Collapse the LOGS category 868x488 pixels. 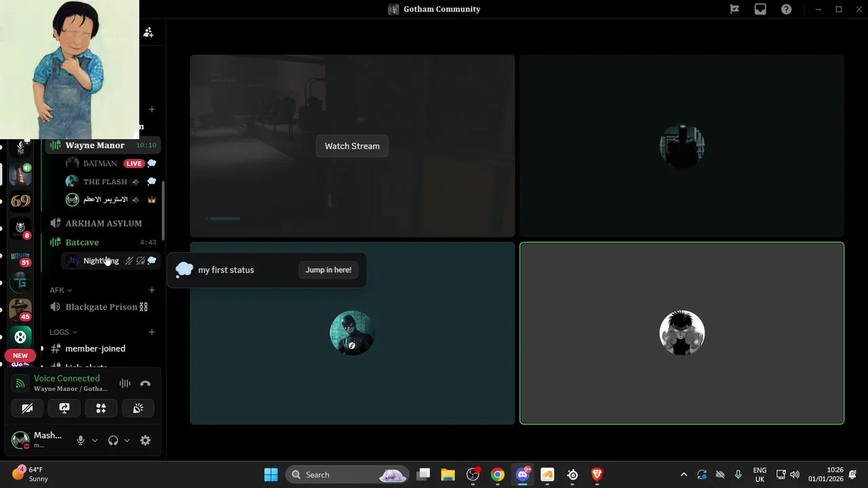63,332
